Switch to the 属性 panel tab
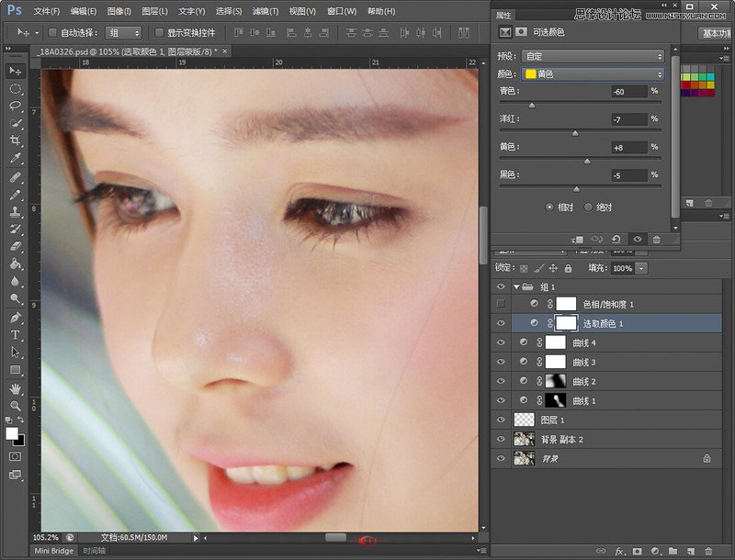The image size is (735, 560). click(505, 13)
